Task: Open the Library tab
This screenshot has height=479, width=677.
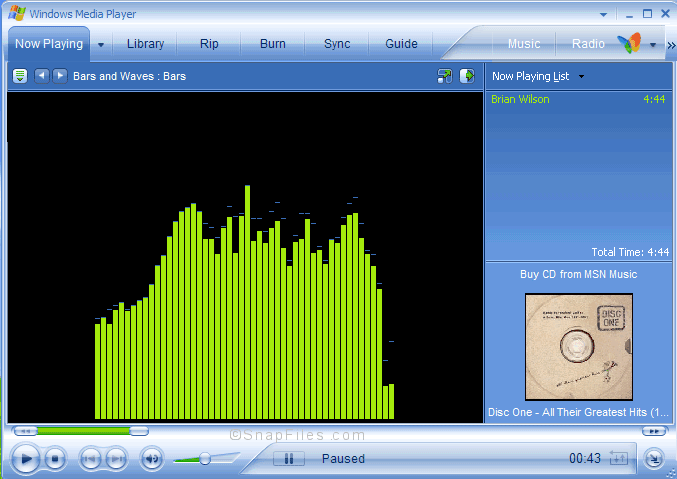Action: (146, 44)
